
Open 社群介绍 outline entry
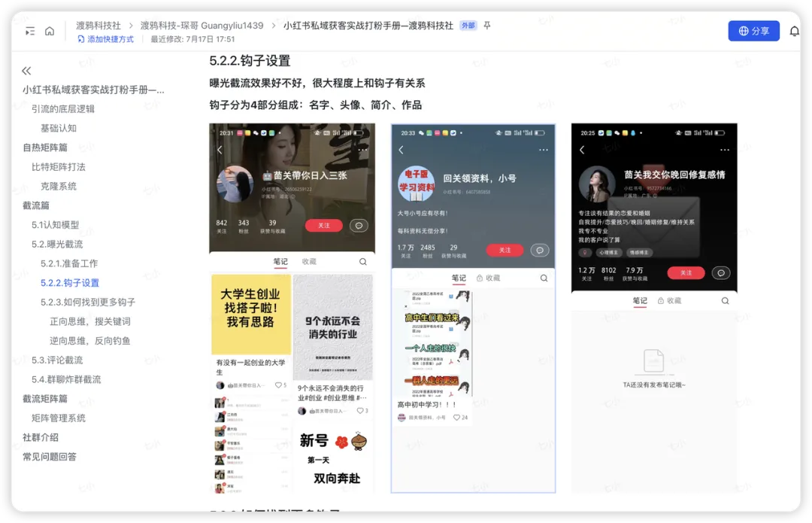41,437
